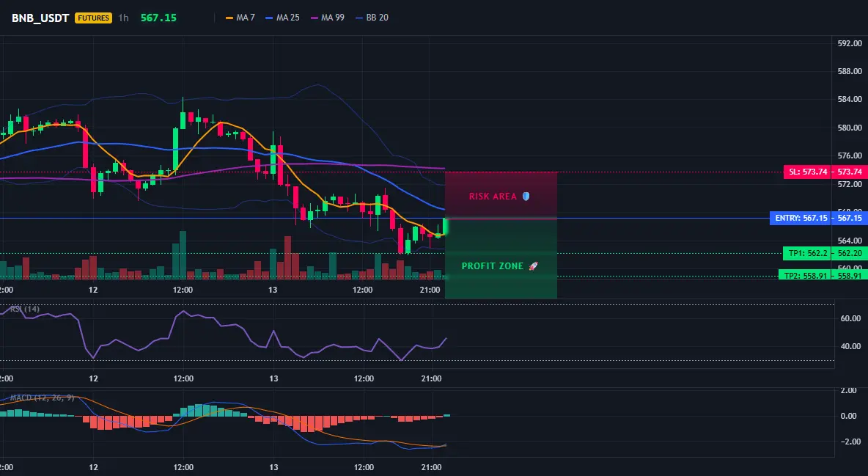Click the rocket icon in PROFIT ZONE
The image size is (868, 476).
(533, 266)
